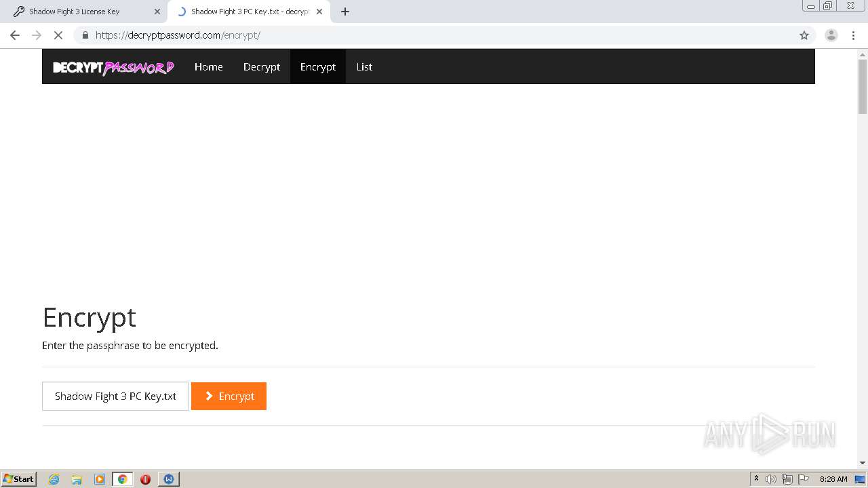
Task: Go back using the browser back arrow
Action: [x=15, y=35]
